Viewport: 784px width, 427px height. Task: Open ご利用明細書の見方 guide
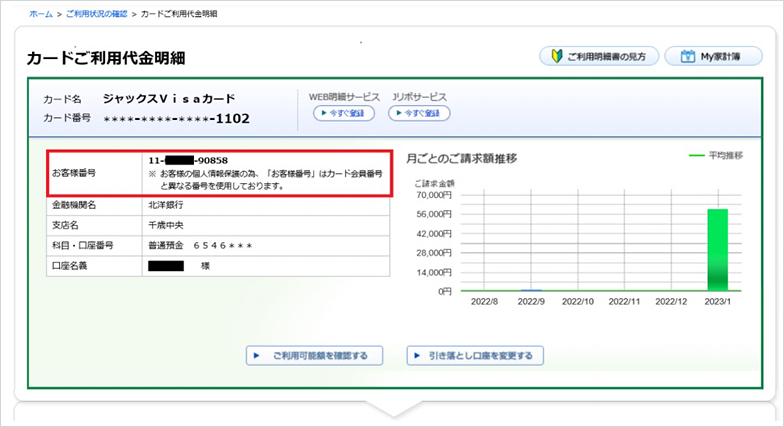click(x=598, y=57)
